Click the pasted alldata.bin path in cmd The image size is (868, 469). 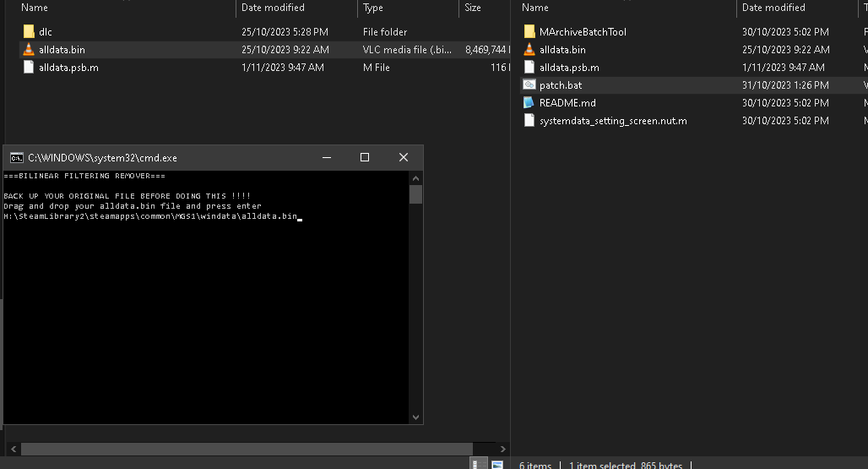tap(150, 216)
